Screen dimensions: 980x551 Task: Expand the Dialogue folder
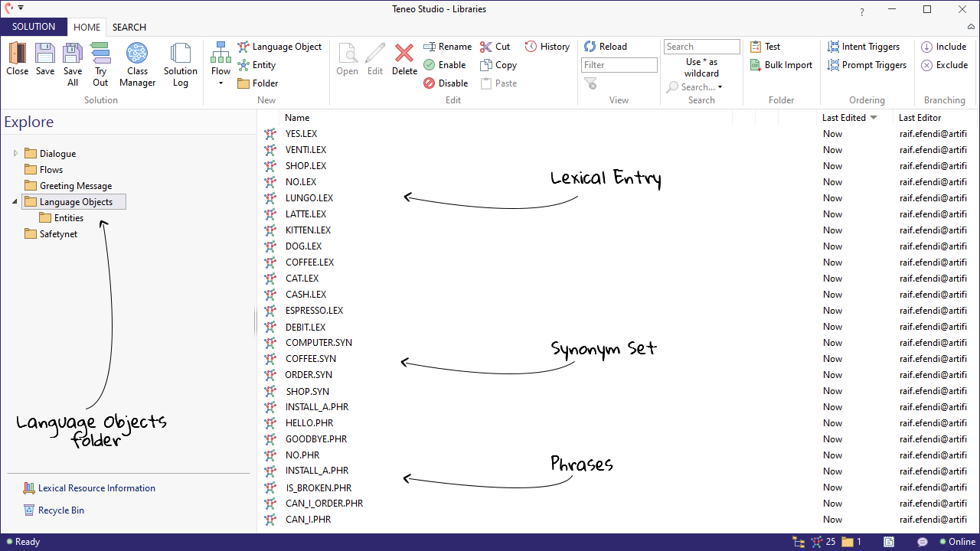click(15, 153)
